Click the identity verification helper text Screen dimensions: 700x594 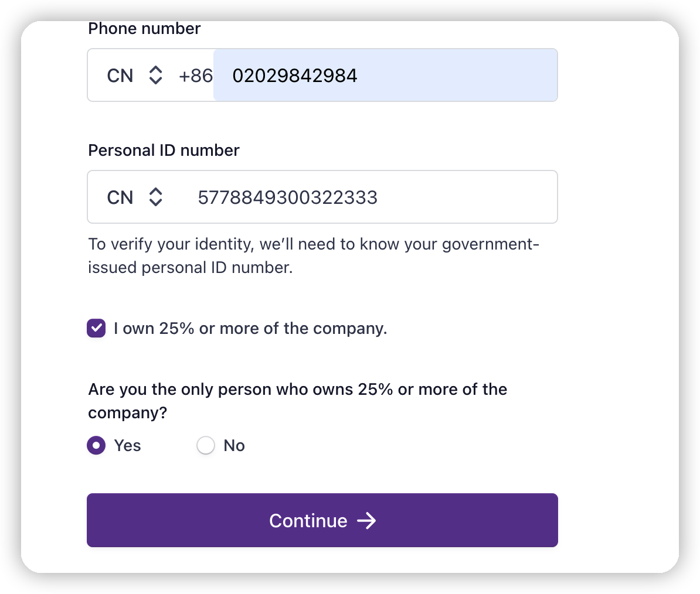tap(314, 255)
